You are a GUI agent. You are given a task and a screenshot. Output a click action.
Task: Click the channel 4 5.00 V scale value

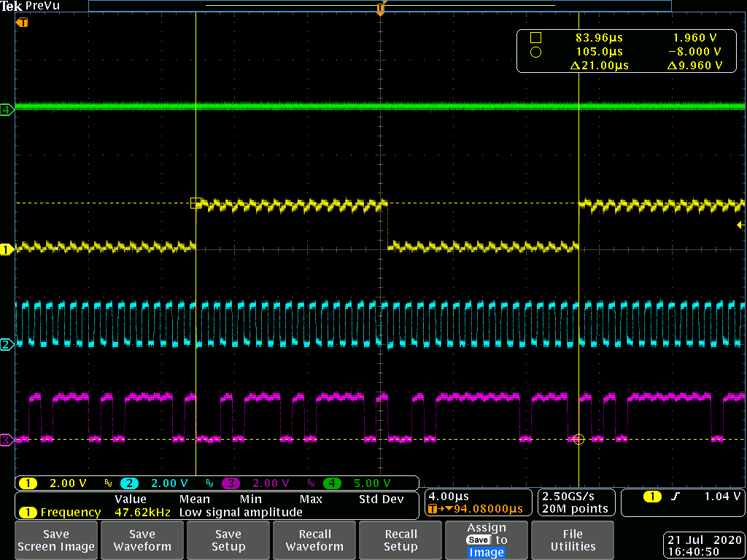tap(371, 484)
